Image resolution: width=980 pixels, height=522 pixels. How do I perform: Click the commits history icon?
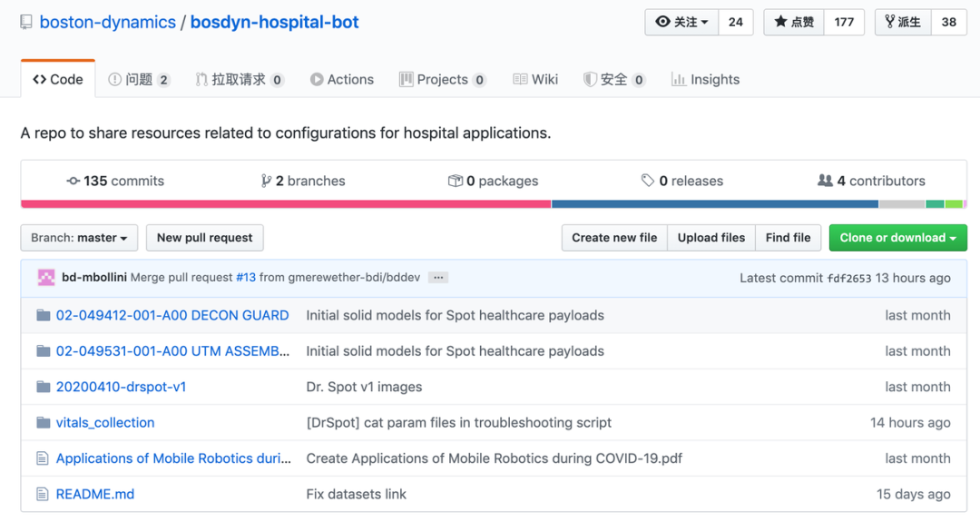(x=73, y=181)
